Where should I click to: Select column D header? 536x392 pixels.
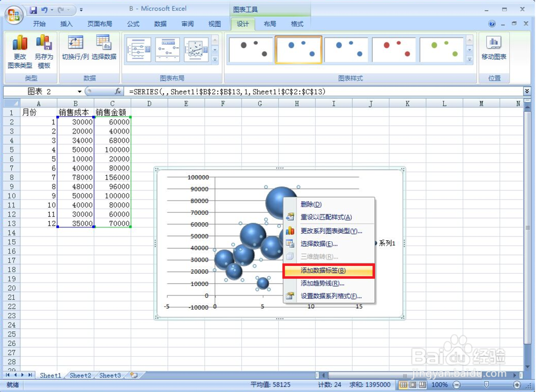150,103
